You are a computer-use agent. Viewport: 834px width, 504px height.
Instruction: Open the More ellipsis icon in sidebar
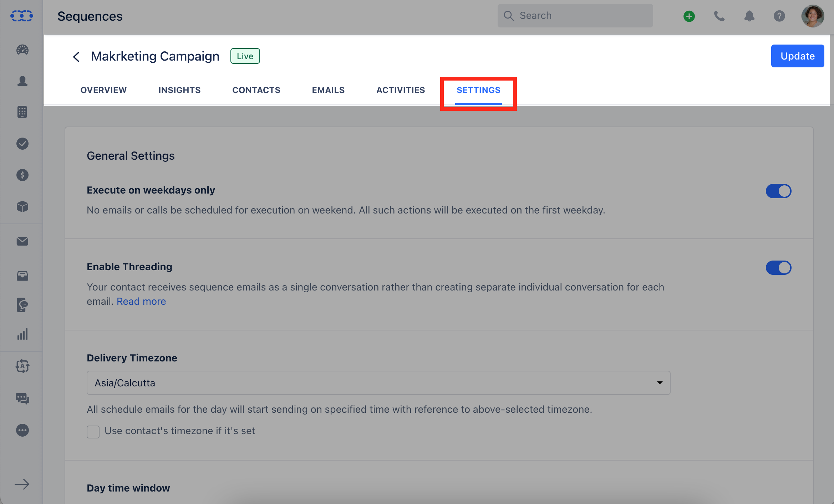[22, 430]
